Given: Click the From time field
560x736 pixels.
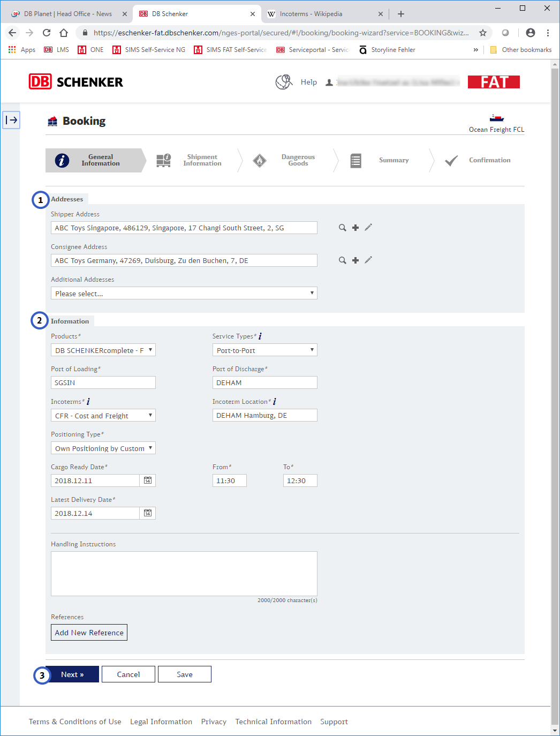Looking at the screenshot, I should (x=230, y=480).
